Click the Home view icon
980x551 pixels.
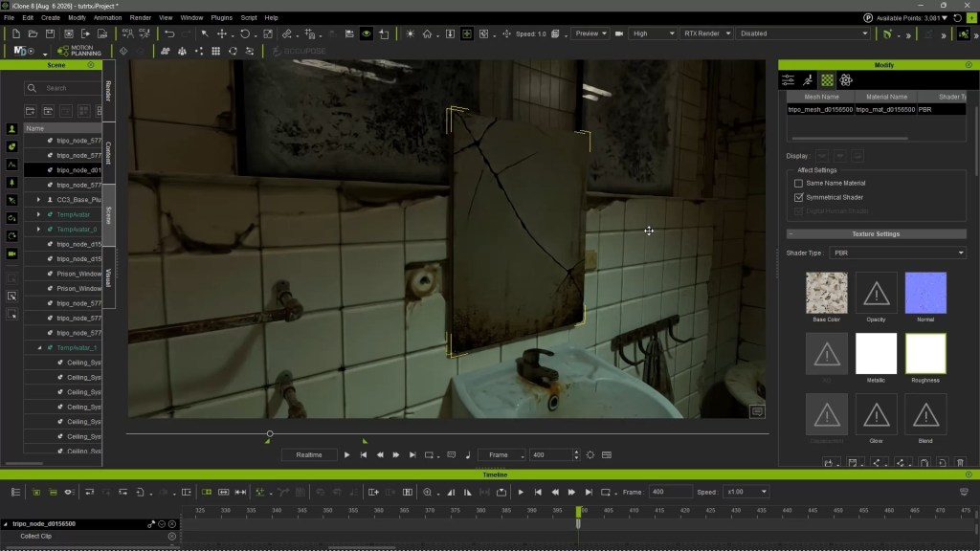[428, 33]
